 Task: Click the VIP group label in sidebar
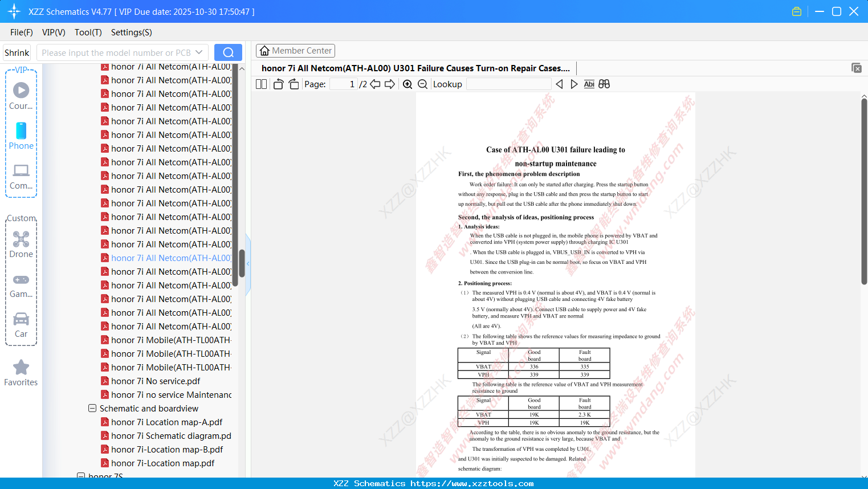click(21, 70)
